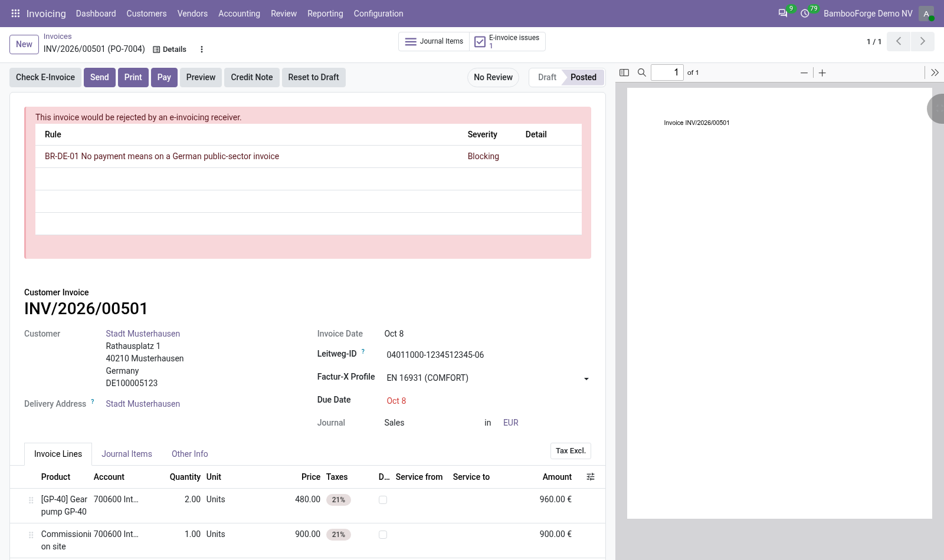Go to the previous record arrow
Viewport: 944px width, 560px height.
tap(899, 41)
